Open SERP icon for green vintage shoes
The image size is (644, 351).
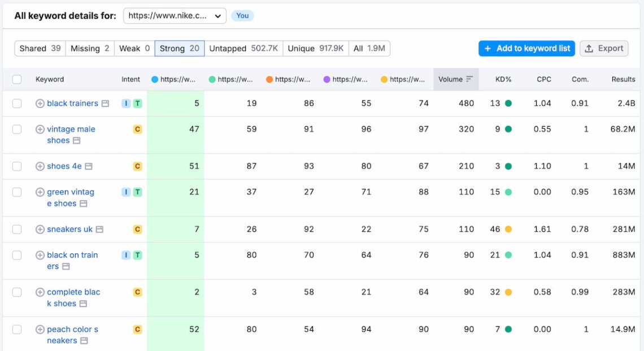click(x=84, y=204)
